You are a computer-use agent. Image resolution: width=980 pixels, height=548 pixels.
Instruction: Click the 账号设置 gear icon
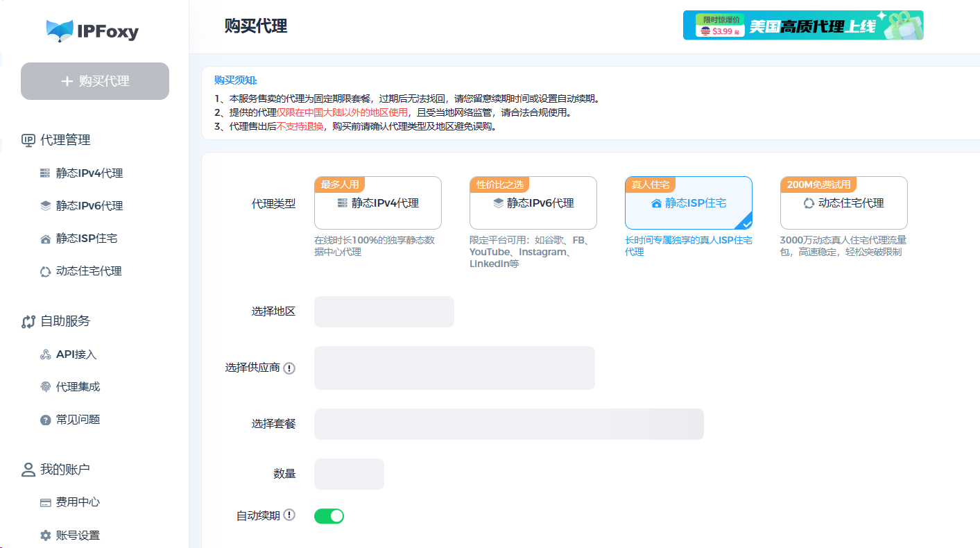pyautogui.click(x=46, y=536)
